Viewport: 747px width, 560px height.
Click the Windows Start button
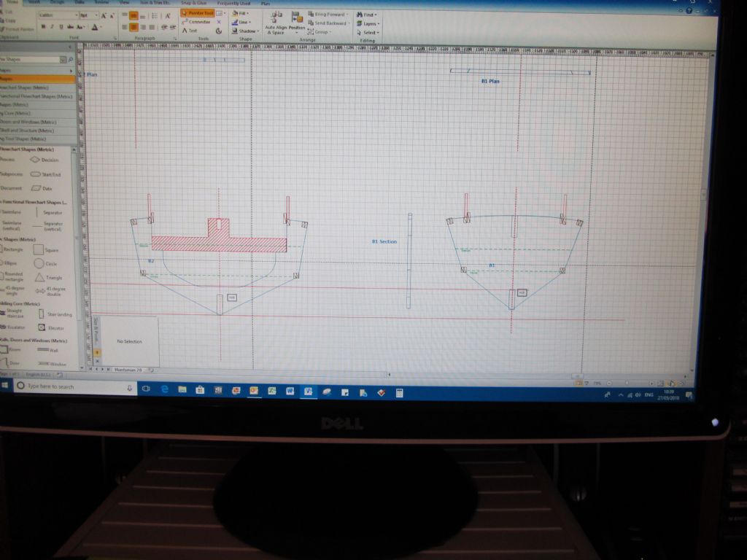click(5, 386)
